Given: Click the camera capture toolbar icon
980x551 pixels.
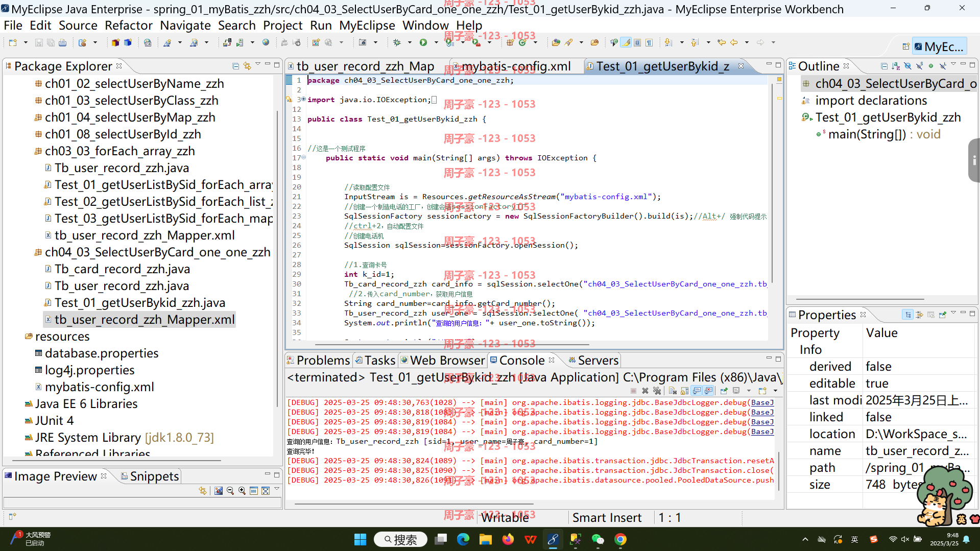Looking at the screenshot, I should pos(363,43).
